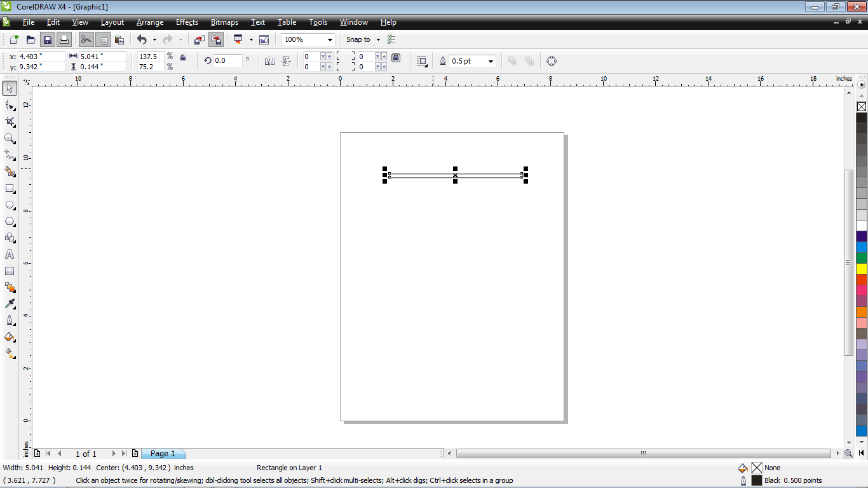Click the rotation angle field
The image size is (868, 488).
click(227, 60)
